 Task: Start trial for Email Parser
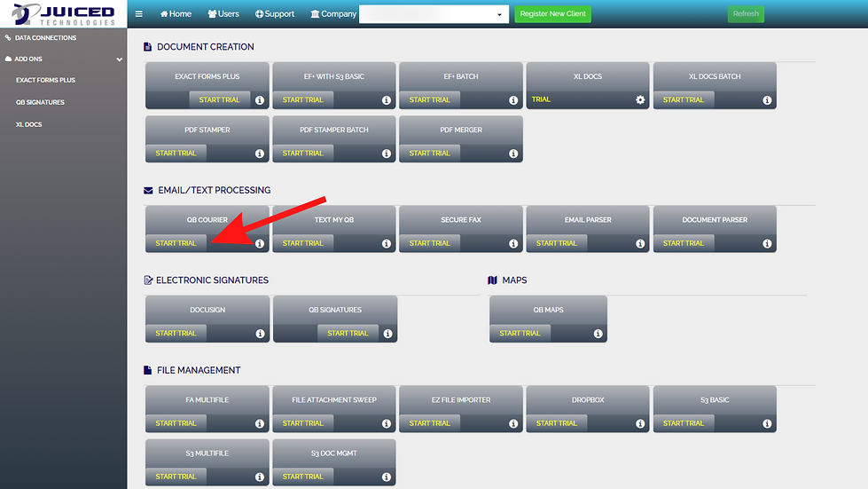click(x=556, y=243)
